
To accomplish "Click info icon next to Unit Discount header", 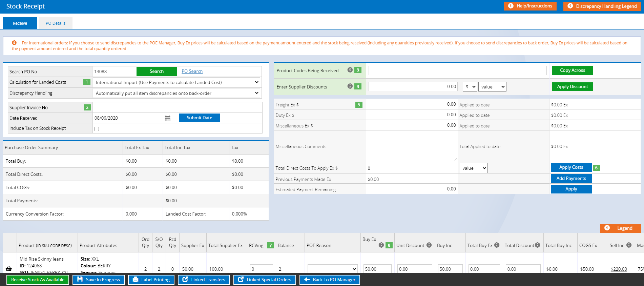I will point(429,245).
